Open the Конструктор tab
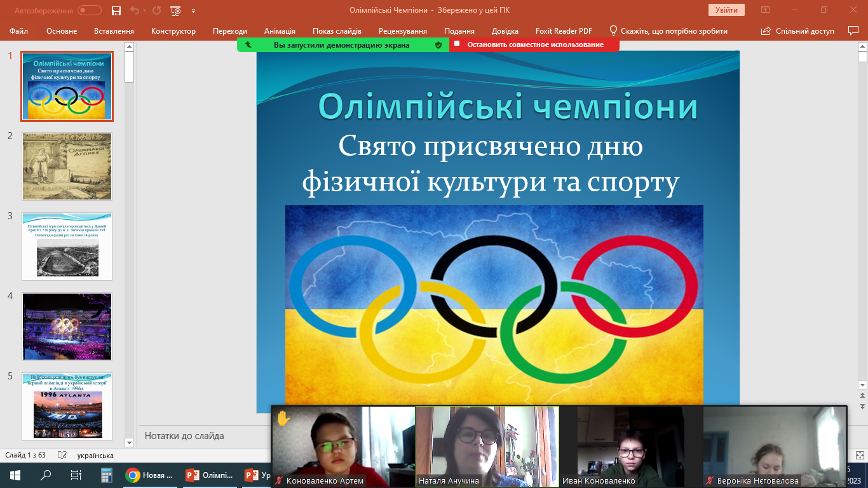Screen dimensions: 868x488 tap(173, 30)
